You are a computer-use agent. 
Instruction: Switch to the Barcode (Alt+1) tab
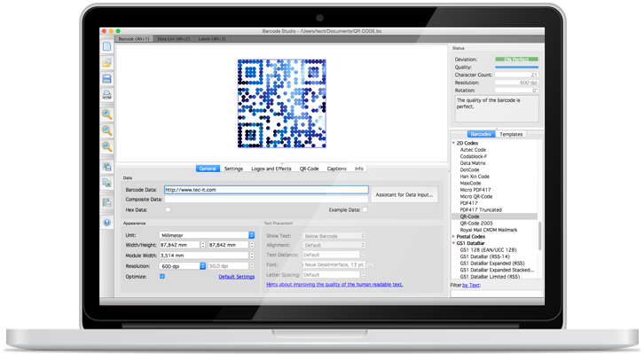(134, 39)
